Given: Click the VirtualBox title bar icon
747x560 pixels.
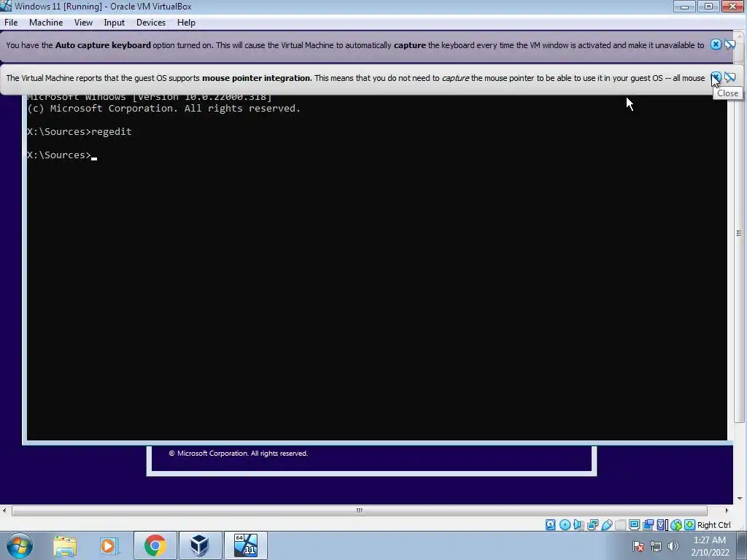Looking at the screenshot, I should click(6, 6).
